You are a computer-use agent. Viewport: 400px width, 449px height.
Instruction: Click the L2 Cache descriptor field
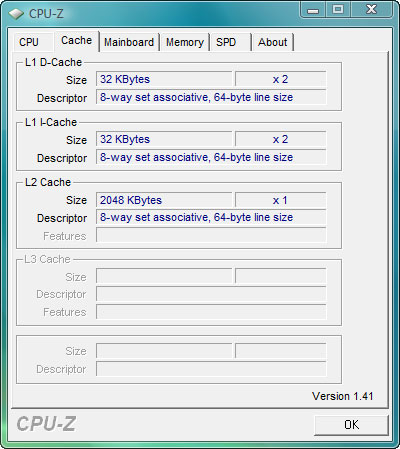(x=211, y=217)
